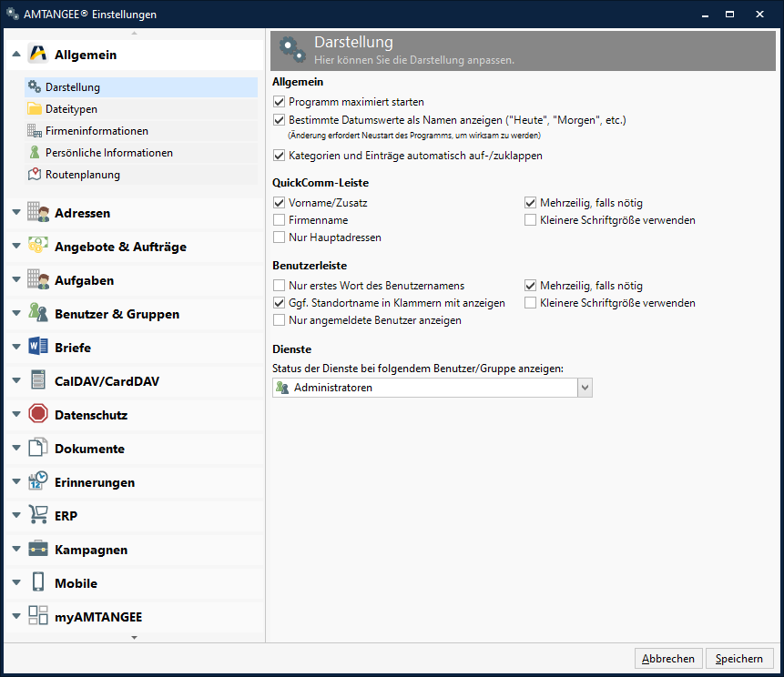The height and width of the screenshot is (677, 784).
Task: Click the CalDAV/CardDAV server icon
Action: click(38, 380)
